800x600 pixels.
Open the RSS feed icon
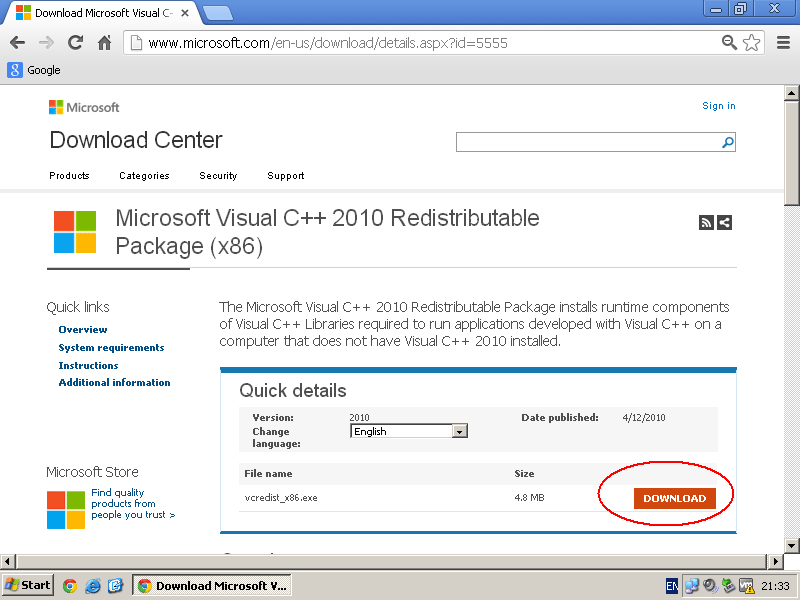click(x=706, y=222)
